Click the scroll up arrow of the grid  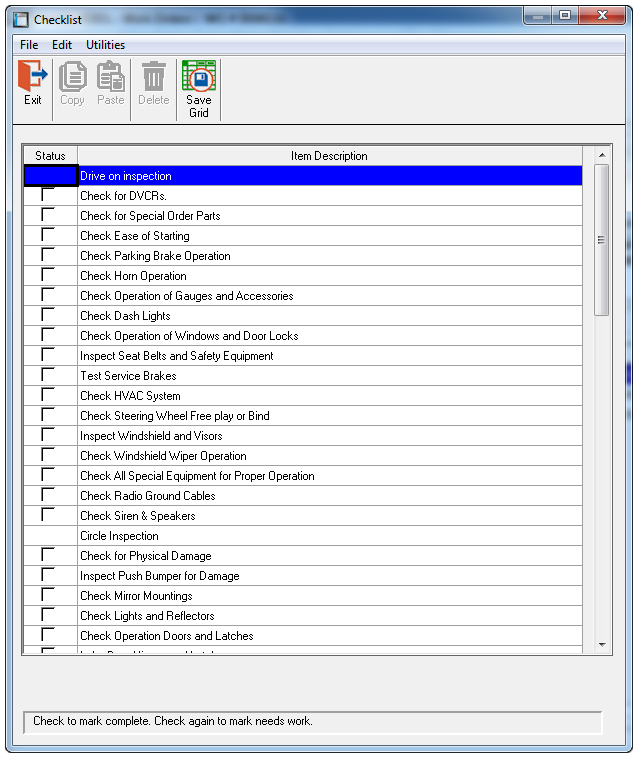(x=602, y=156)
